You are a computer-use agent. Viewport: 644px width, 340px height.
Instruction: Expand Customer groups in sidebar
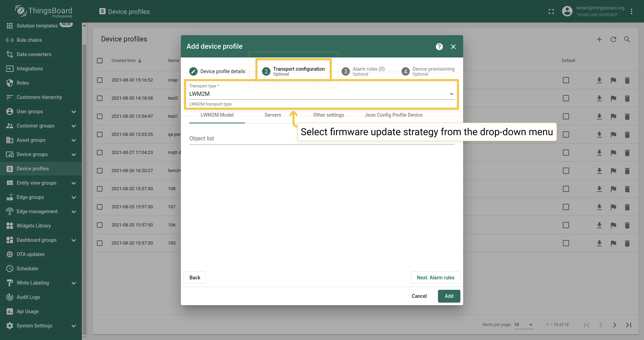coord(74,126)
